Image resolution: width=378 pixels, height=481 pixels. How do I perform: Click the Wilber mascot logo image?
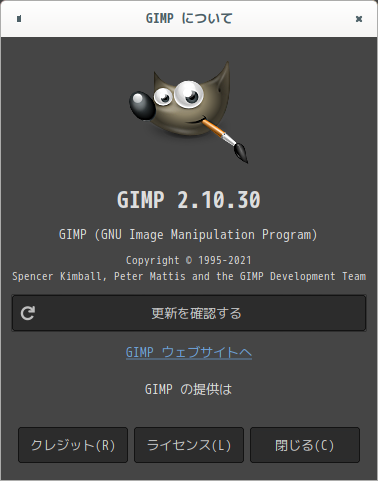click(189, 112)
